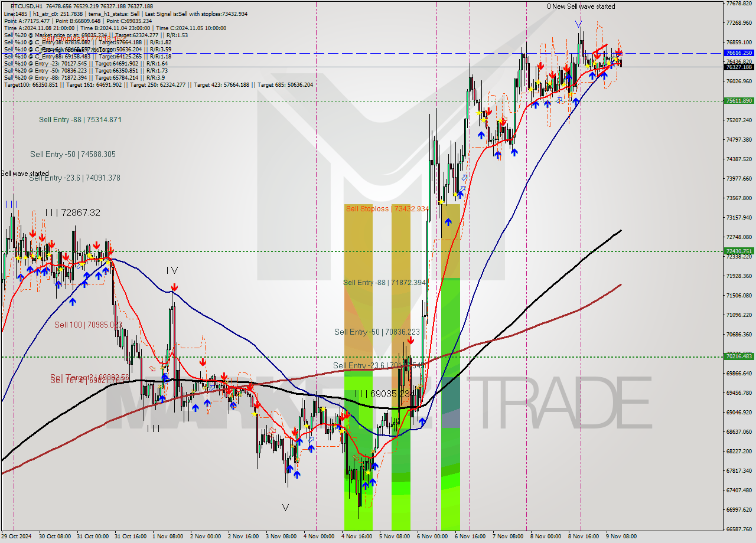Click the 'I V' wave label near 1 Nov
This screenshot has width=756, height=543.
(x=172, y=270)
